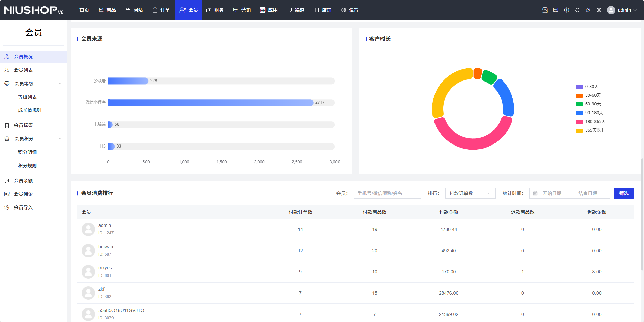Click the gear icon beside admin avatar
Viewport: 644px width, 322px height.
point(599,10)
